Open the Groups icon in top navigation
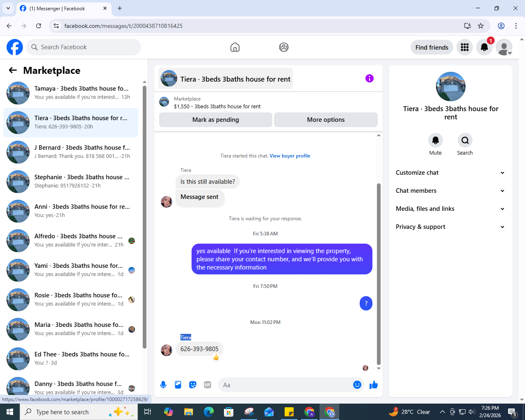Screen dimensions: 525x420 point(284,47)
